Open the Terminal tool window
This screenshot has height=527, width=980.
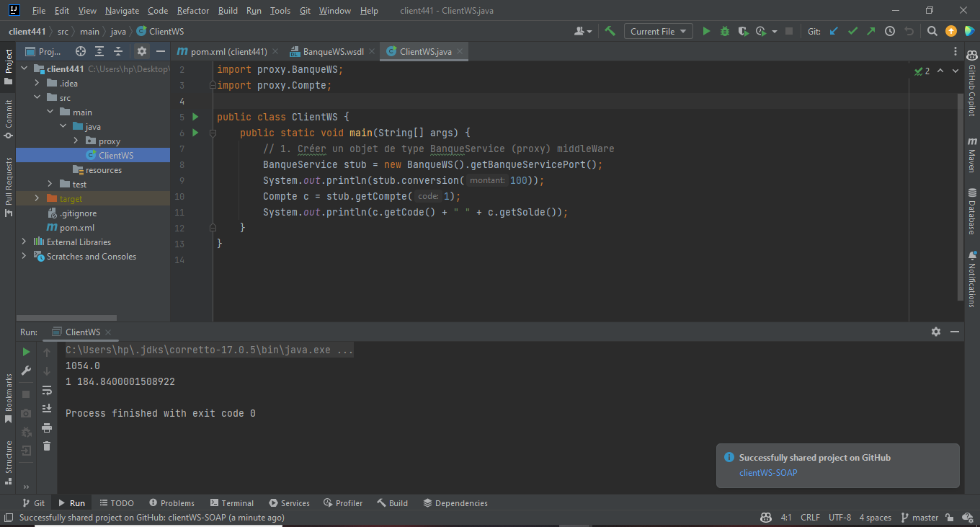231,503
